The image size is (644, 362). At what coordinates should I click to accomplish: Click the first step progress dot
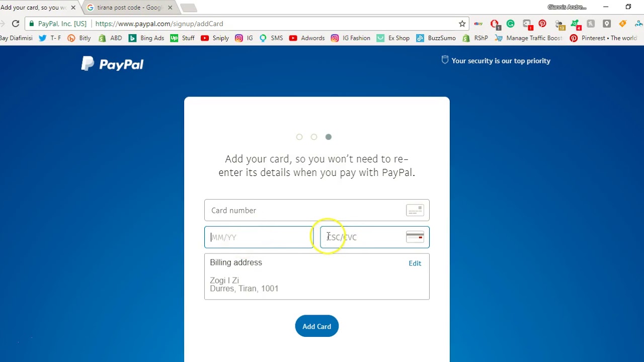point(299,137)
